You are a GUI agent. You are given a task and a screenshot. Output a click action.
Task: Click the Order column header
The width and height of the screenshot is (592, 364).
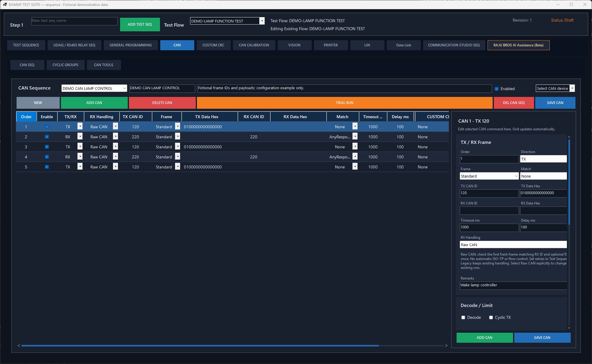[x=26, y=117]
